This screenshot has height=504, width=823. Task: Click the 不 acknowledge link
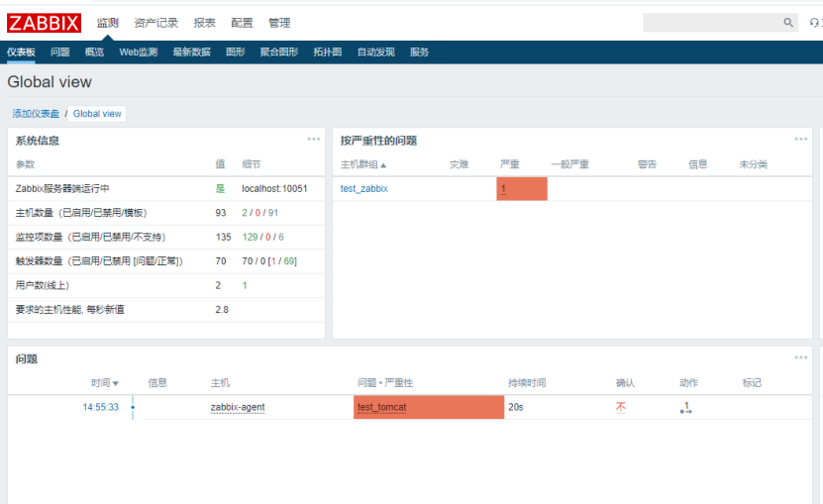pos(620,407)
